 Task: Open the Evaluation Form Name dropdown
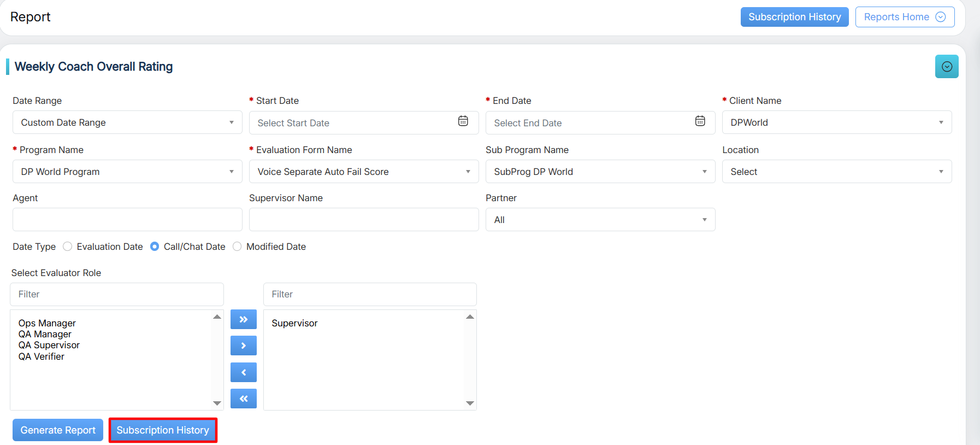pyautogui.click(x=363, y=172)
